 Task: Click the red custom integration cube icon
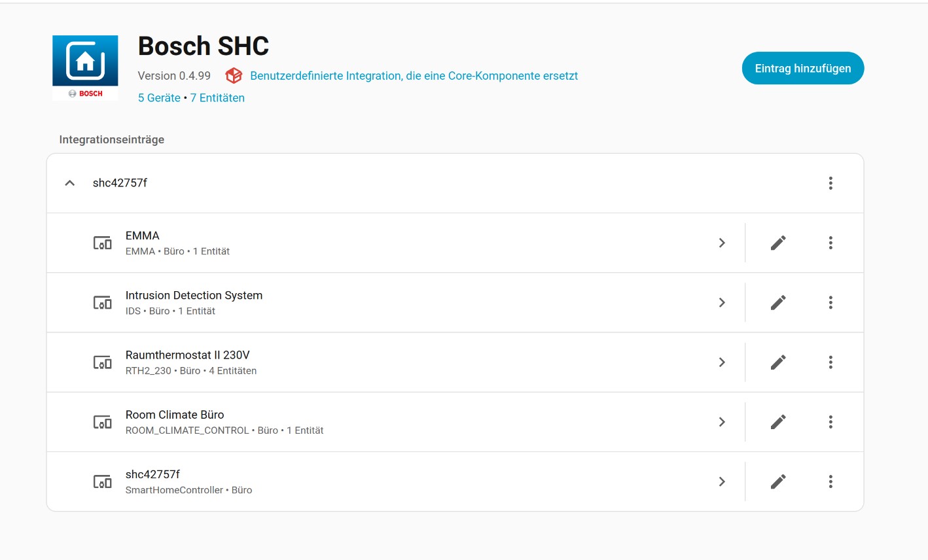pos(234,76)
